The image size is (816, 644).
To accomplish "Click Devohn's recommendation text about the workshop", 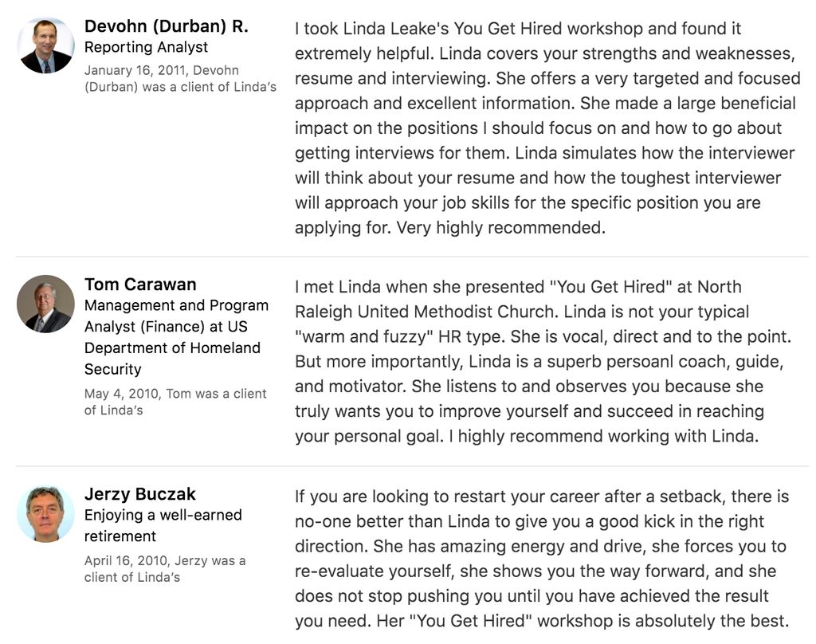I will click(547, 128).
